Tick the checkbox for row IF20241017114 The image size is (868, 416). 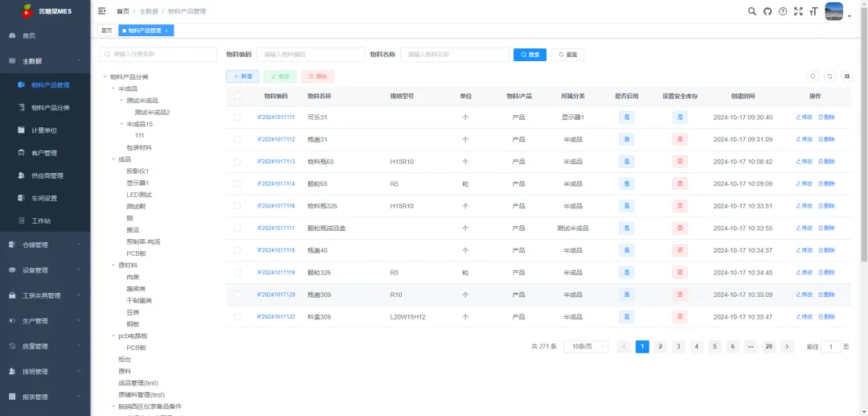click(x=237, y=183)
